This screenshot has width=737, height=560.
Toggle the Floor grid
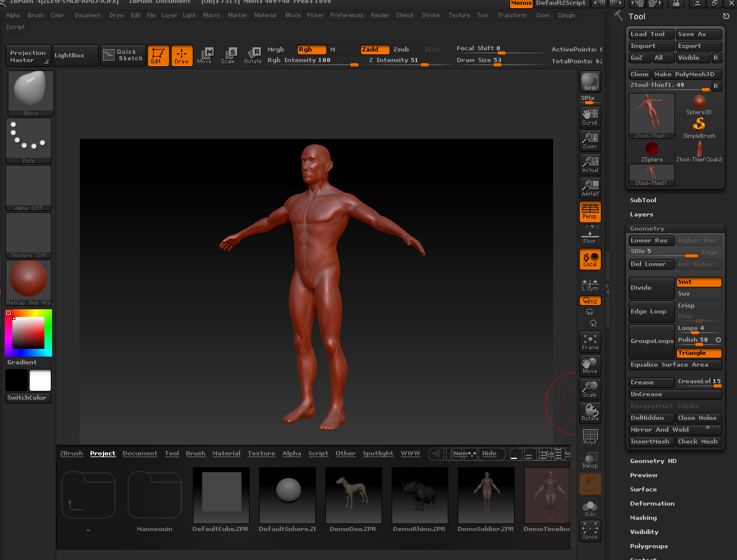click(590, 237)
